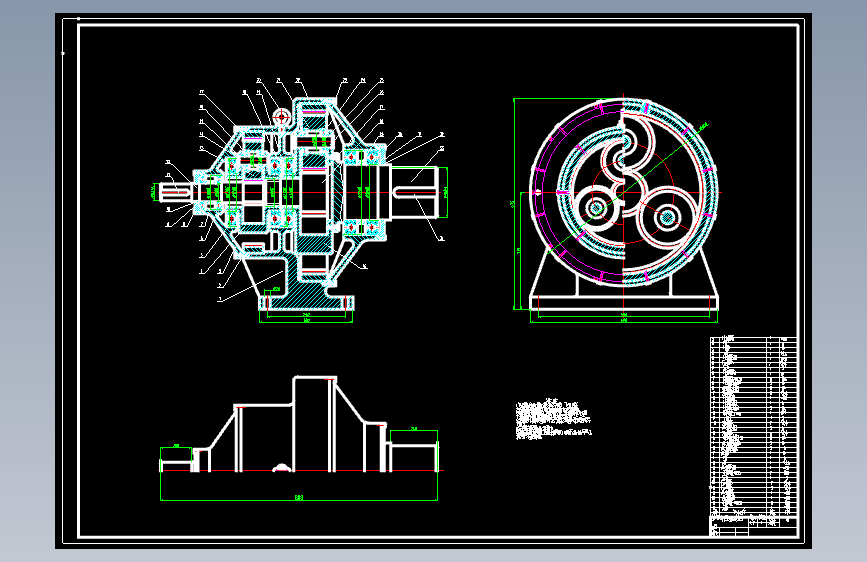Select the overall length dimension under the housing outline
Image resolution: width=867 pixels, height=562 pixels.
point(299,497)
